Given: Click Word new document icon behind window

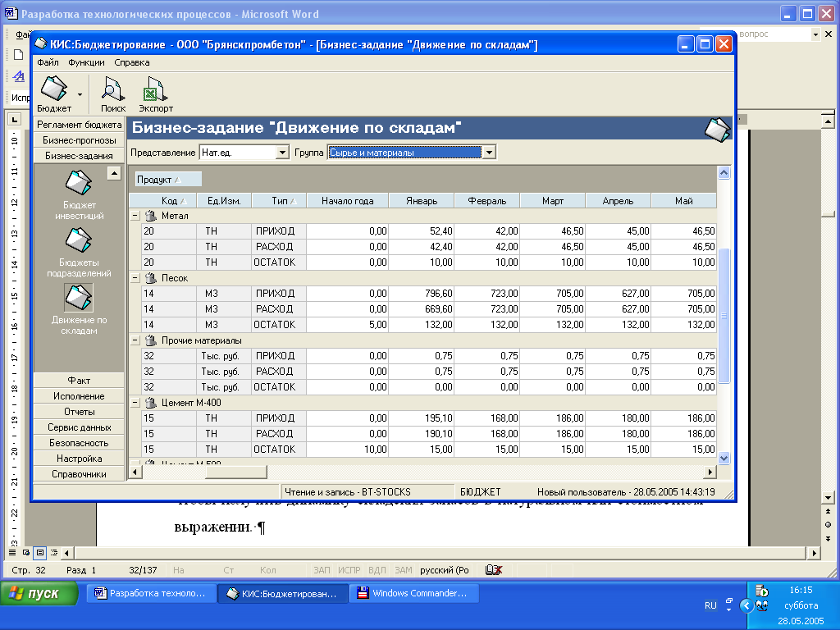Looking at the screenshot, I should point(18,55).
